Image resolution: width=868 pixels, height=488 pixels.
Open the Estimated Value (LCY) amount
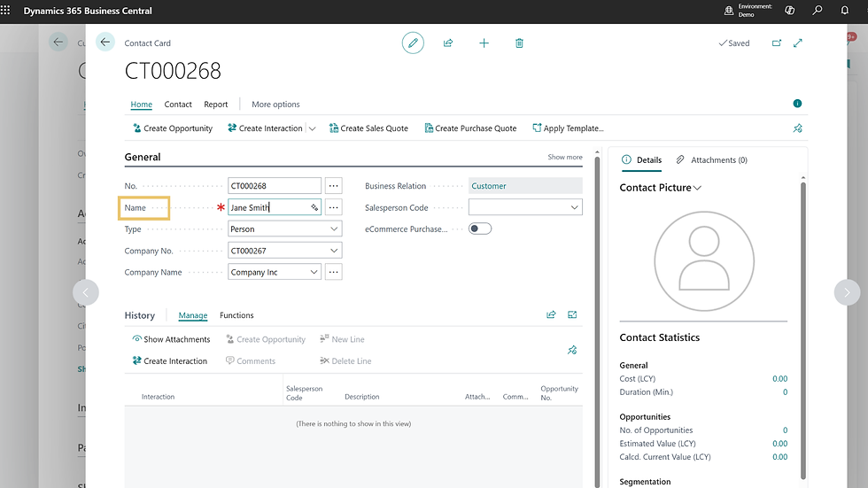780,444
